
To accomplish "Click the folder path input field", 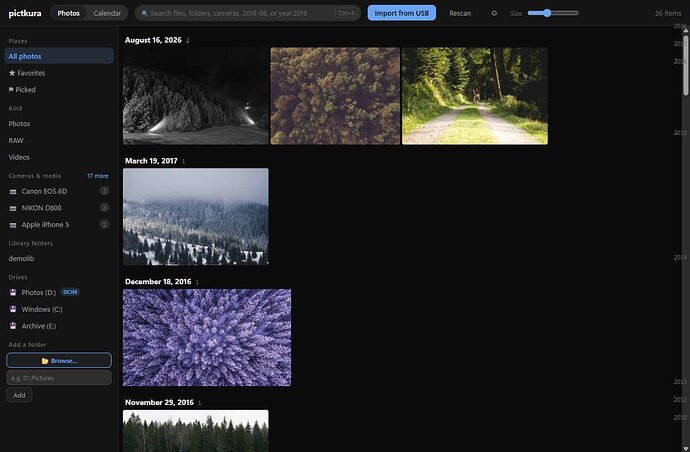I will (x=59, y=378).
